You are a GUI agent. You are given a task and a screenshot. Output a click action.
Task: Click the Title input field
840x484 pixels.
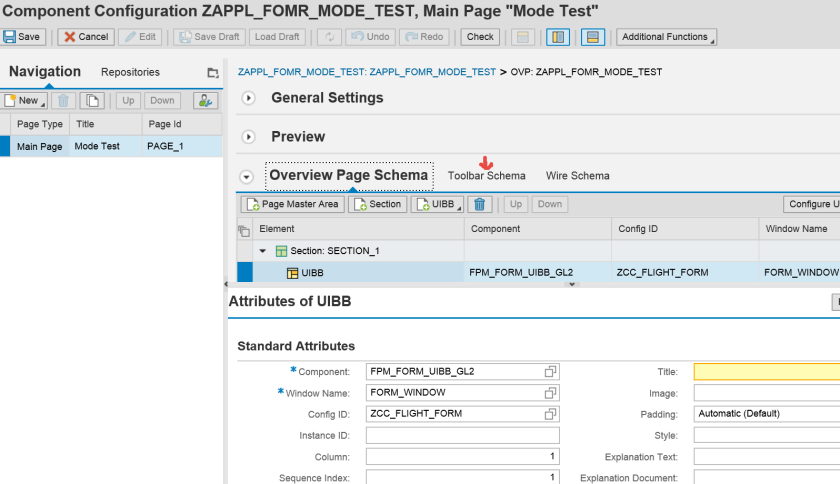click(766, 371)
